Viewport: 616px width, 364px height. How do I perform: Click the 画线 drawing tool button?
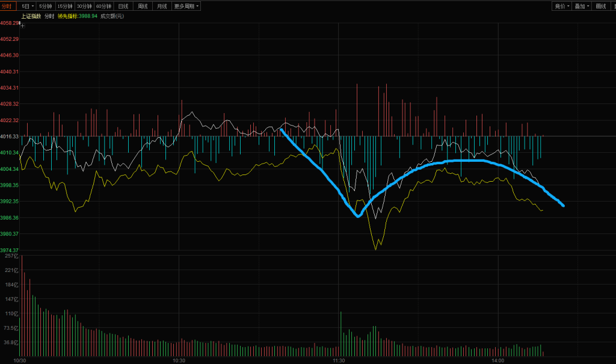[x=600, y=6]
